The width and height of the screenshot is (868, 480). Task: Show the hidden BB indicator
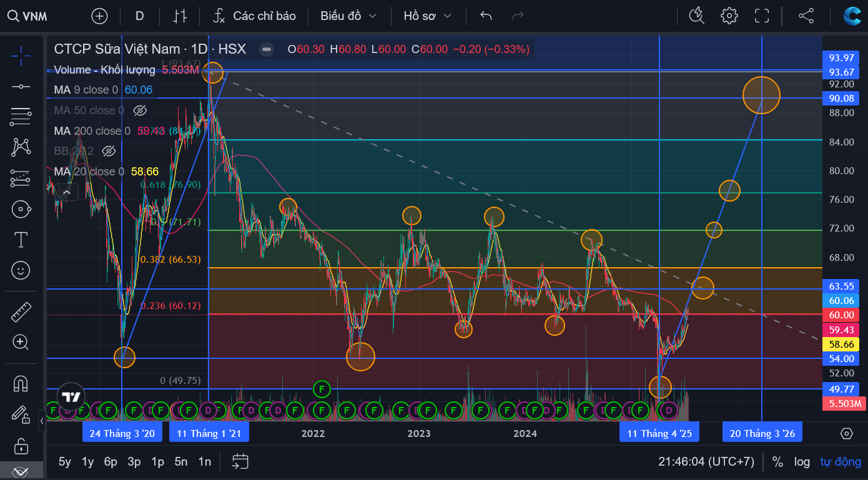coord(109,151)
